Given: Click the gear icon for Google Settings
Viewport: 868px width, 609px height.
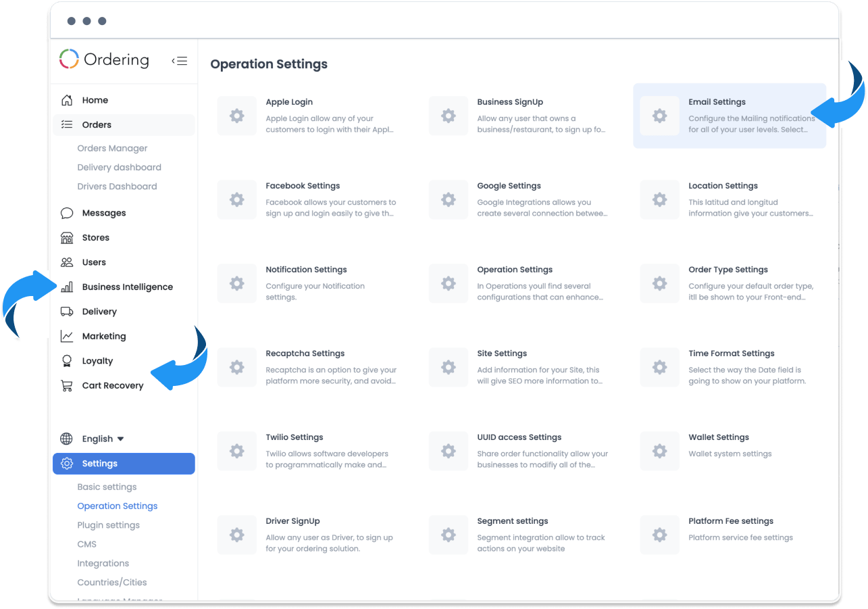Looking at the screenshot, I should coord(449,199).
